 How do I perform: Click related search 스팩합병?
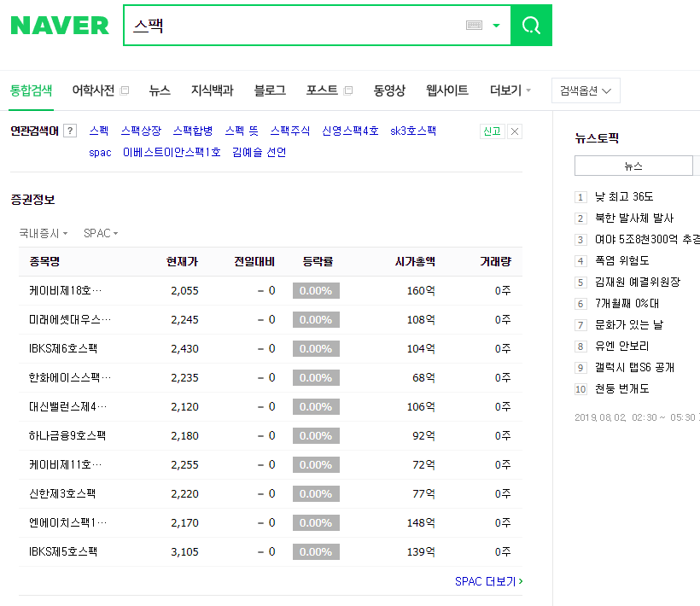[193, 131]
